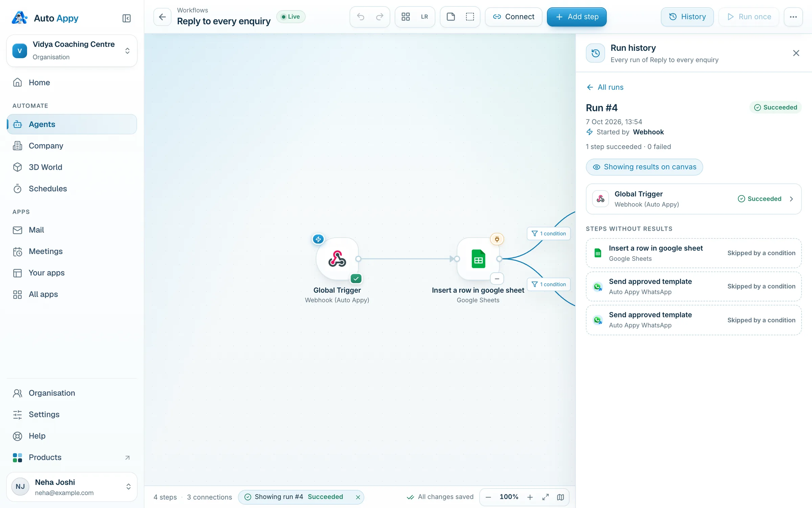Collapse the sidebar panel icon
This screenshot has height=508, width=812.
(126, 18)
